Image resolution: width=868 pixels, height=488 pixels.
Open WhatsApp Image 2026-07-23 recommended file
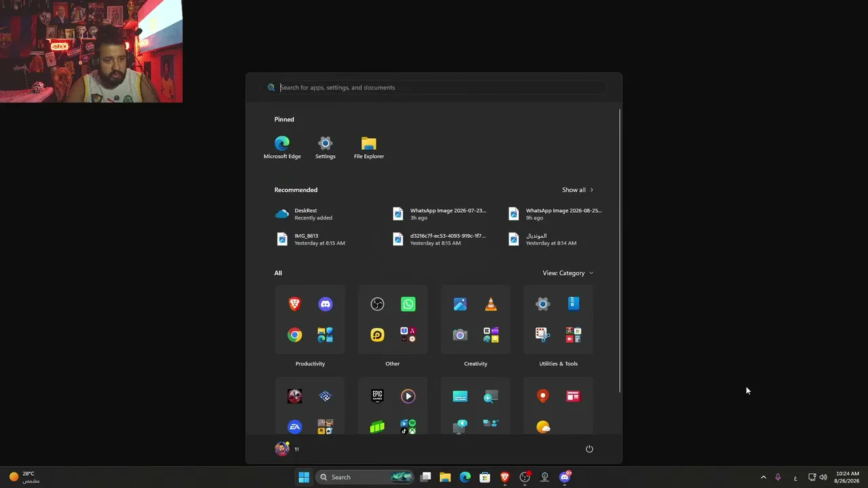pos(440,214)
